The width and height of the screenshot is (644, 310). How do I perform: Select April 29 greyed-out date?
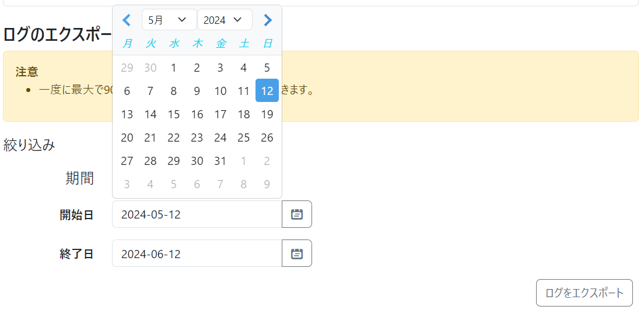pyautogui.click(x=127, y=68)
